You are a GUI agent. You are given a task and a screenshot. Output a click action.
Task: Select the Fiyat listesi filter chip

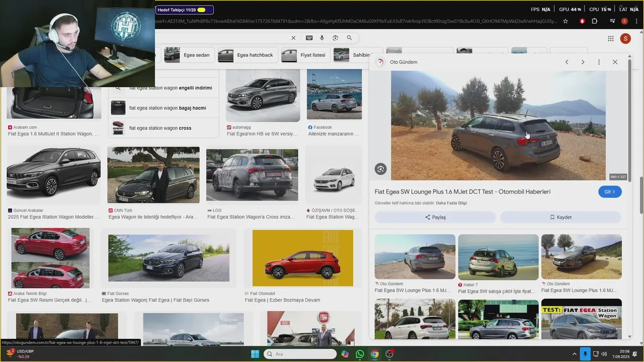coord(305,55)
